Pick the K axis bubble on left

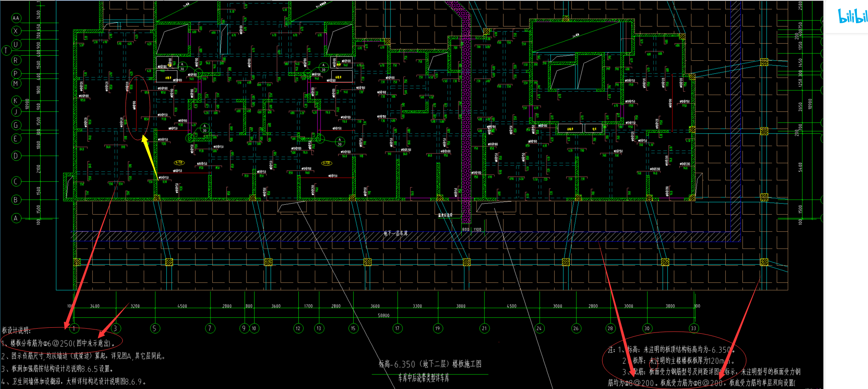(16, 101)
